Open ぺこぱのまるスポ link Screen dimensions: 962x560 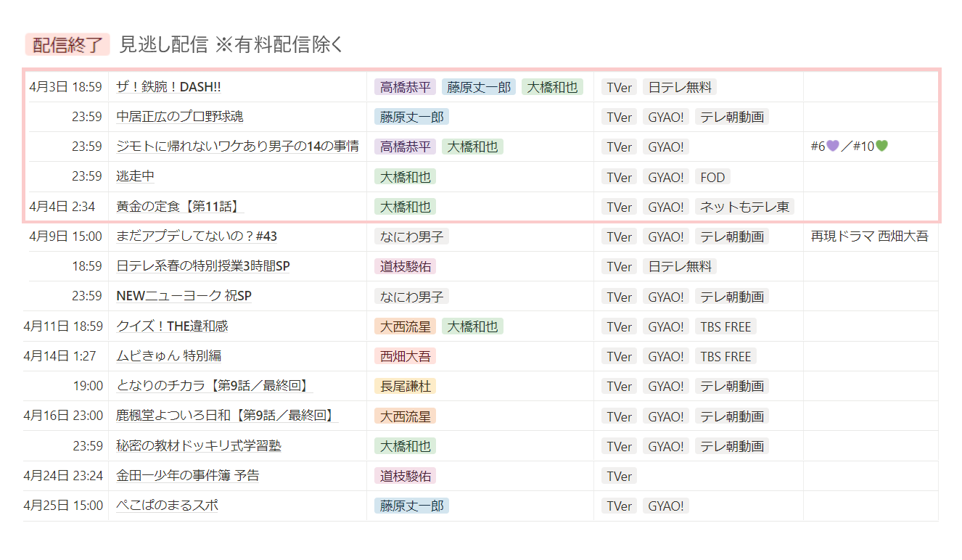(x=167, y=506)
